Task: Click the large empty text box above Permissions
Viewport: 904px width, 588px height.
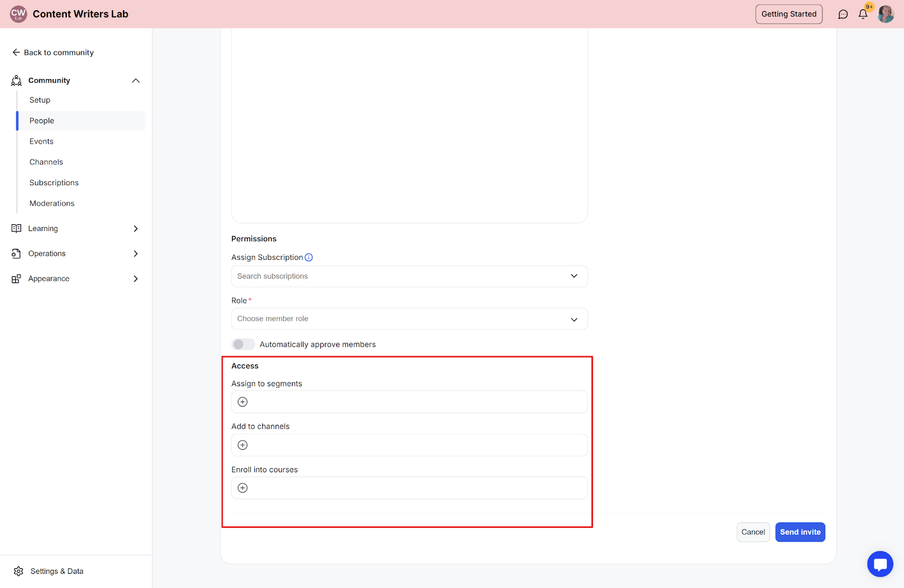Action: click(410, 125)
